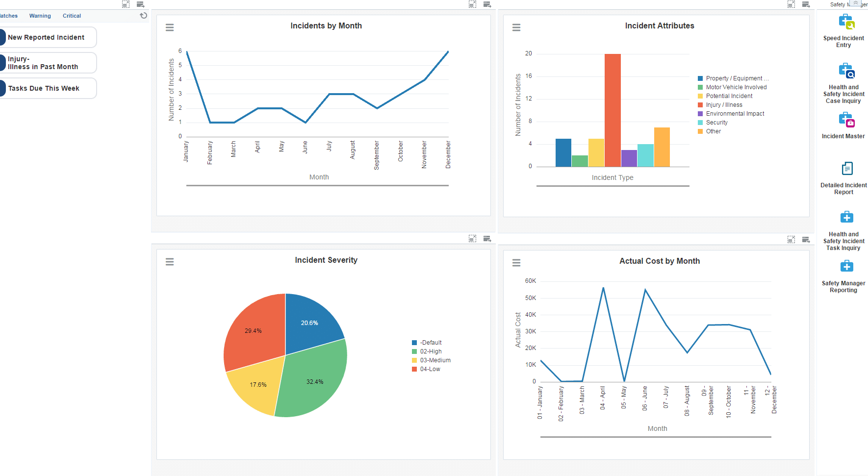Toggle Motor Vehicle Involved legend swatch
The width and height of the screenshot is (868, 476).
(x=700, y=87)
